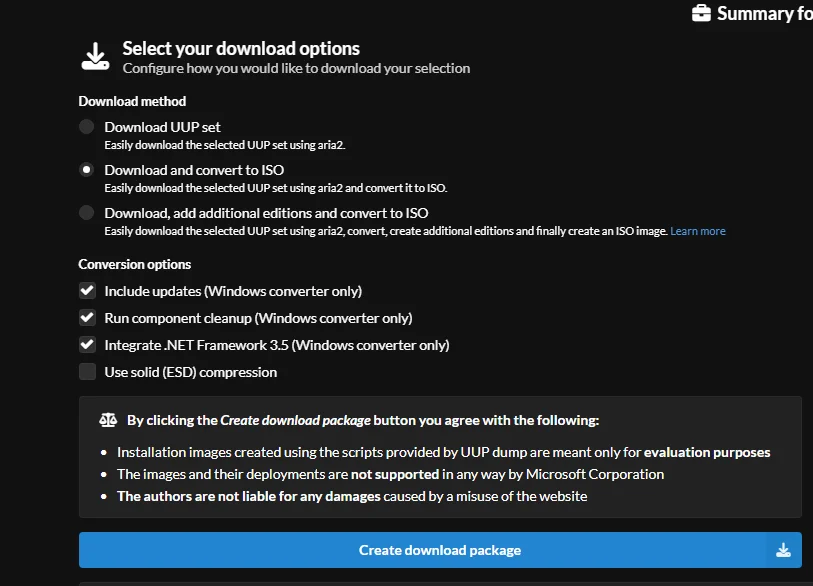813x586 pixels.
Task: Click the download icon beside the page heading
Action: pyautogui.click(x=95, y=56)
